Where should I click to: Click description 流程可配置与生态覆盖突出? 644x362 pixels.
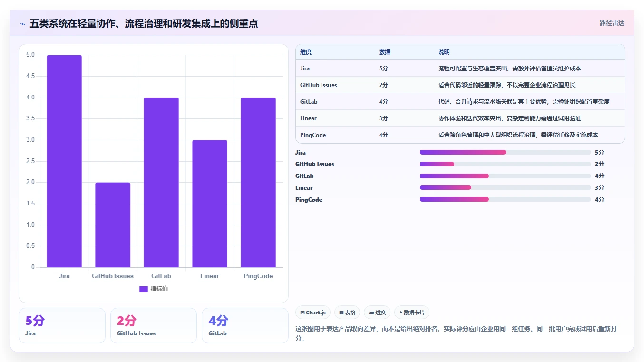pos(509,68)
